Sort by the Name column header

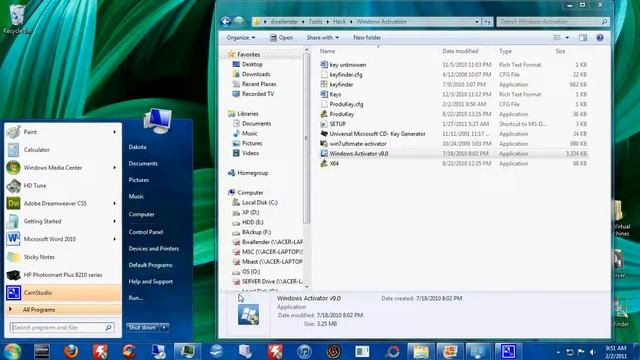(327, 51)
